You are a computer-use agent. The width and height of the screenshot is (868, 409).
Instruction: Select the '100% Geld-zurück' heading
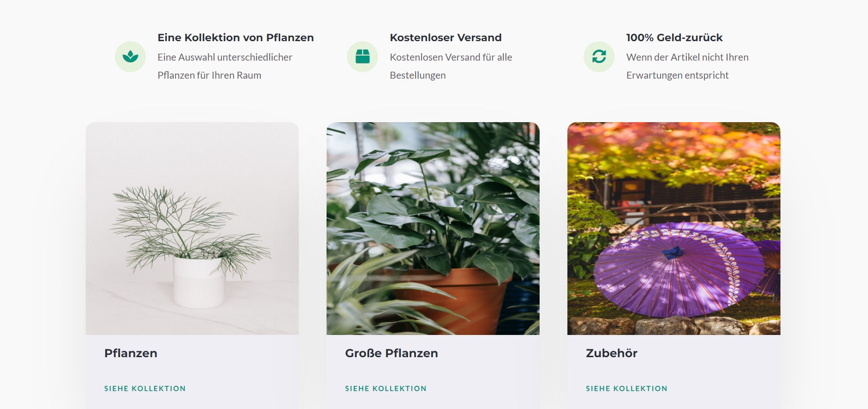click(674, 37)
